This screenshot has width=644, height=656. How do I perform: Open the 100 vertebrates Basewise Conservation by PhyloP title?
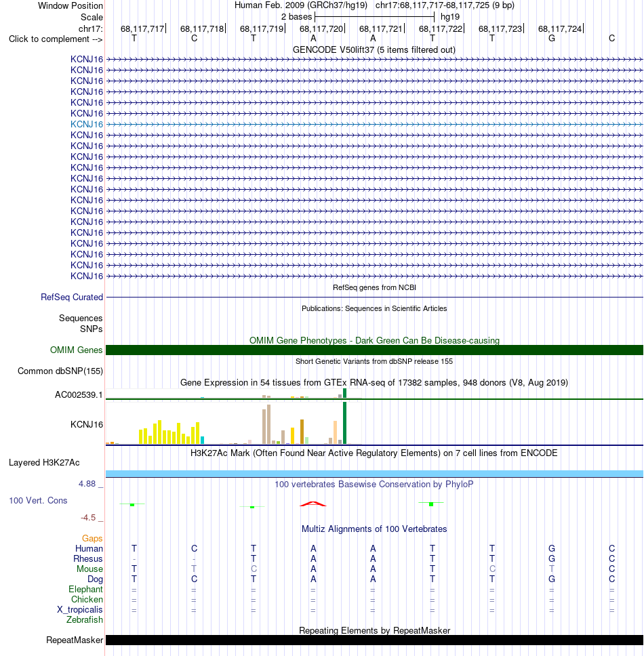[x=374, y=484]
